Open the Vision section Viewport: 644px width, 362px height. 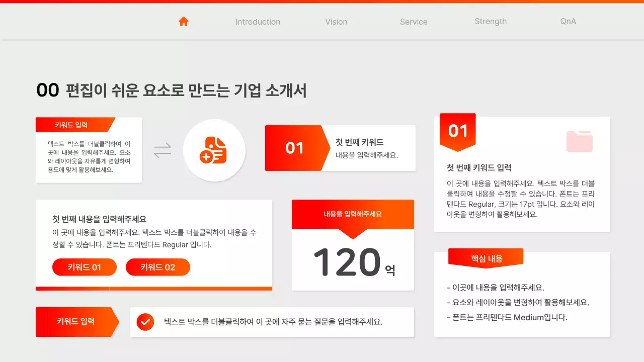coord(336,22)
